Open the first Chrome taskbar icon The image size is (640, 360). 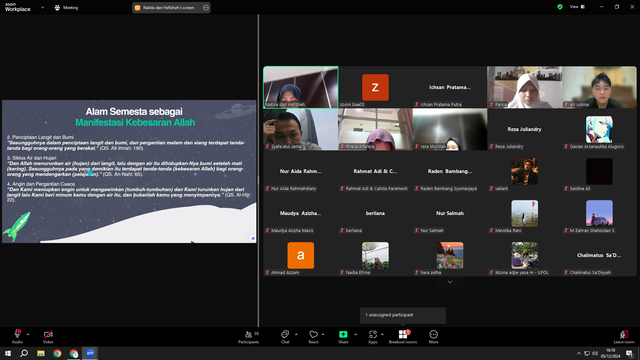[x=57, y=353]
